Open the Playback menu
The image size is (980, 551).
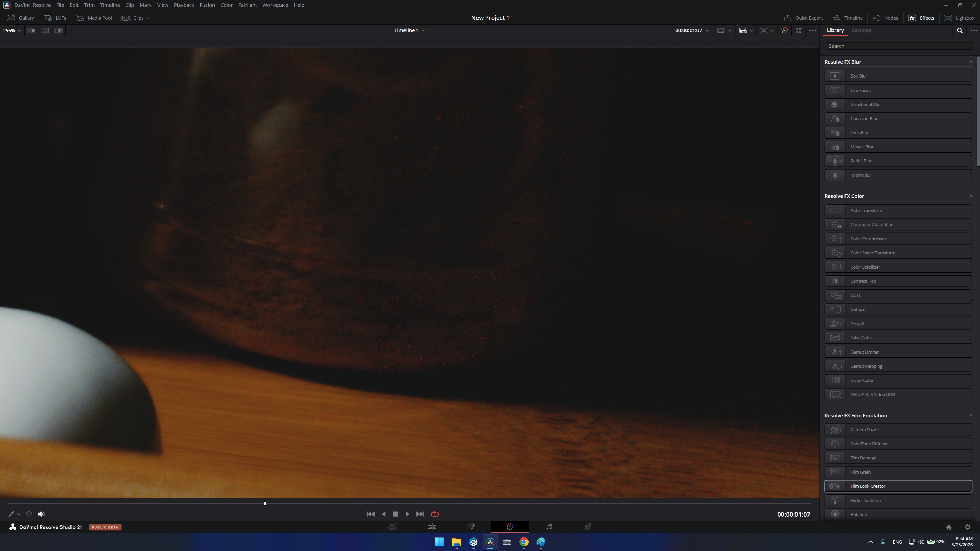pyautogui.click(x=184, y=5)
